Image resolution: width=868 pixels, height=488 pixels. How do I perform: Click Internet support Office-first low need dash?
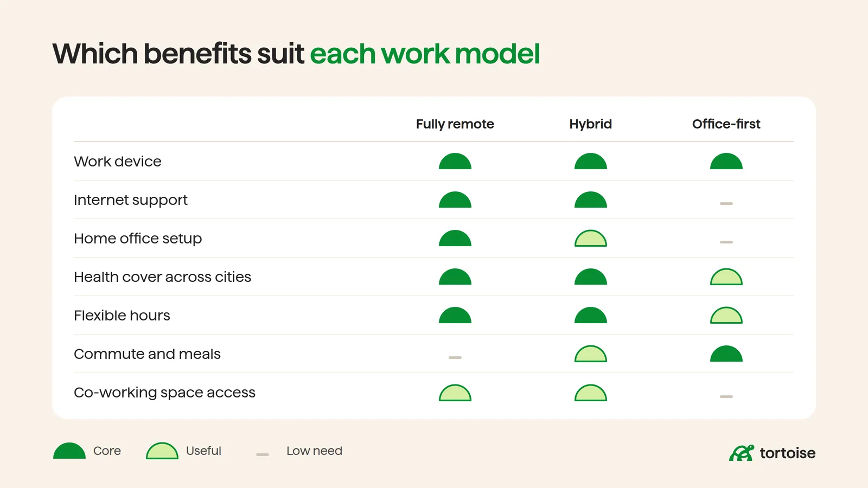click(x=726, y=203)
